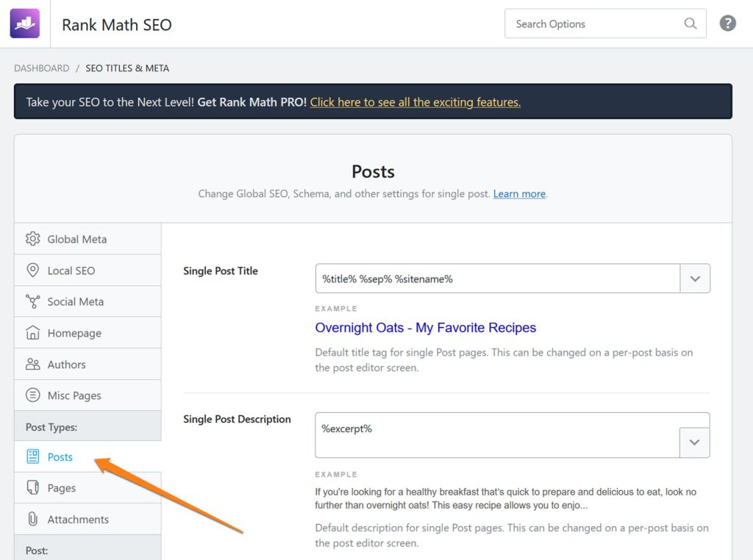Expand Single Post Title variables dropdown
Viewport: 753px width, 560px height.
coord(695,279)
